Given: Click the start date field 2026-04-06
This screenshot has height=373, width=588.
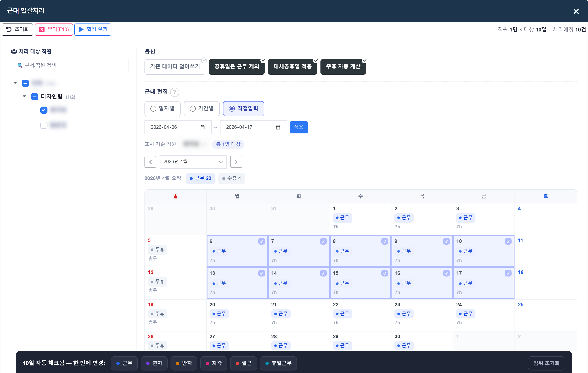Looking at the screenshot, I should [x=178, y=127].
